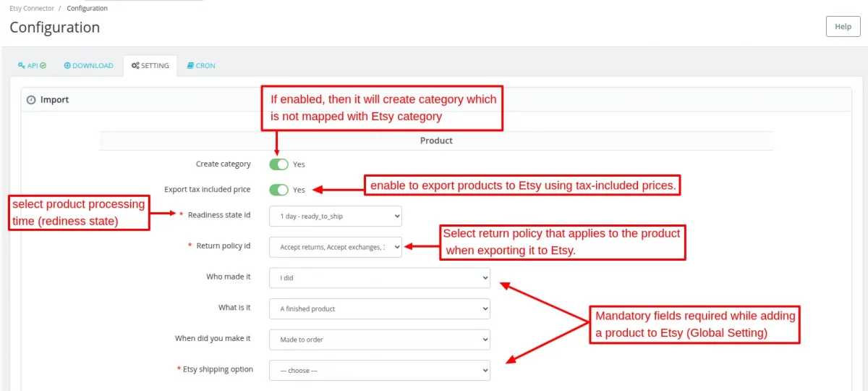868x391 pixels.
Task: Choose an Etsy shipping option from the dropdown
Action: pyautogui.click(x=379, y=370)
